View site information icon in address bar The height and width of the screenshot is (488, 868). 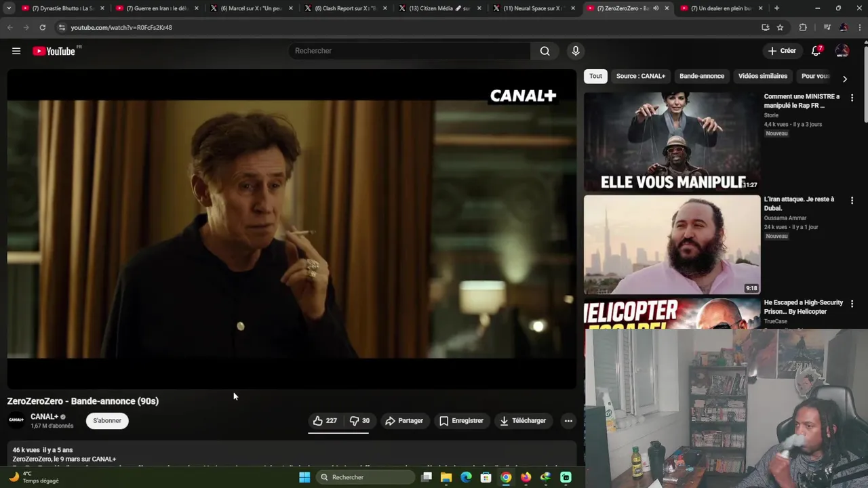point(62,27)
